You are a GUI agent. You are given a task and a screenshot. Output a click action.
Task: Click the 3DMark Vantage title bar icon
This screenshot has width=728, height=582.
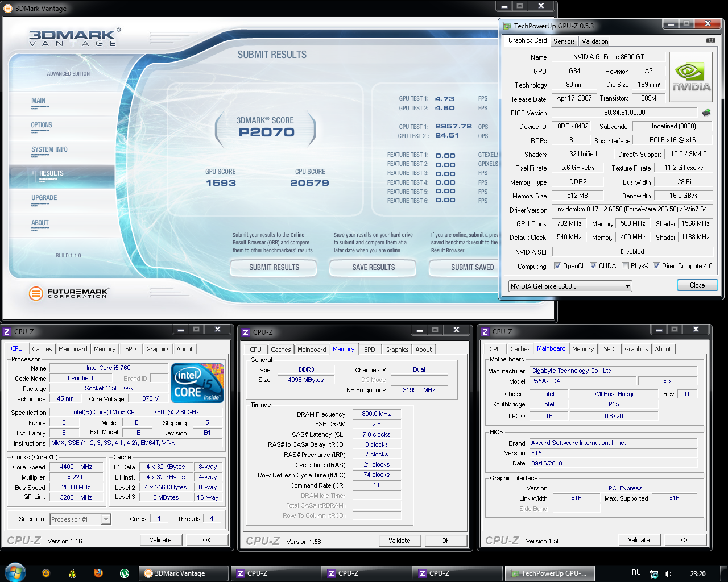9,8
